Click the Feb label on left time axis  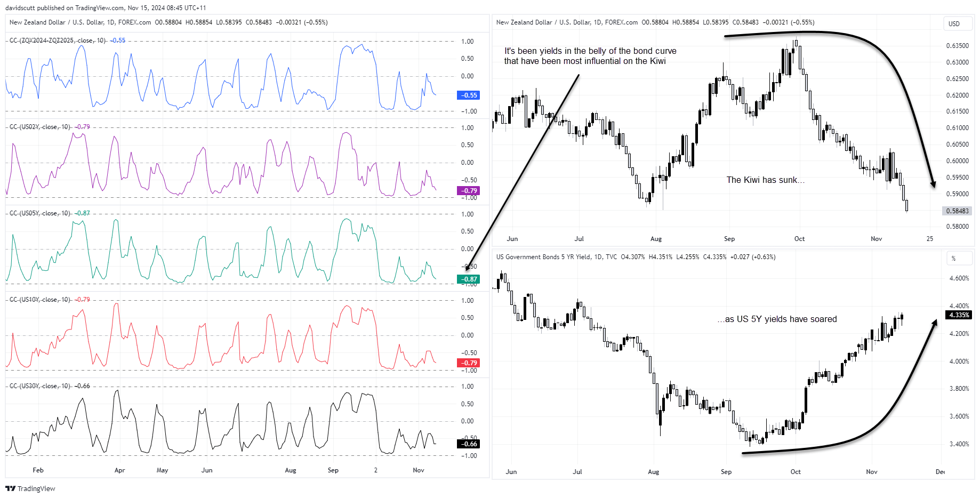point(38,470)
